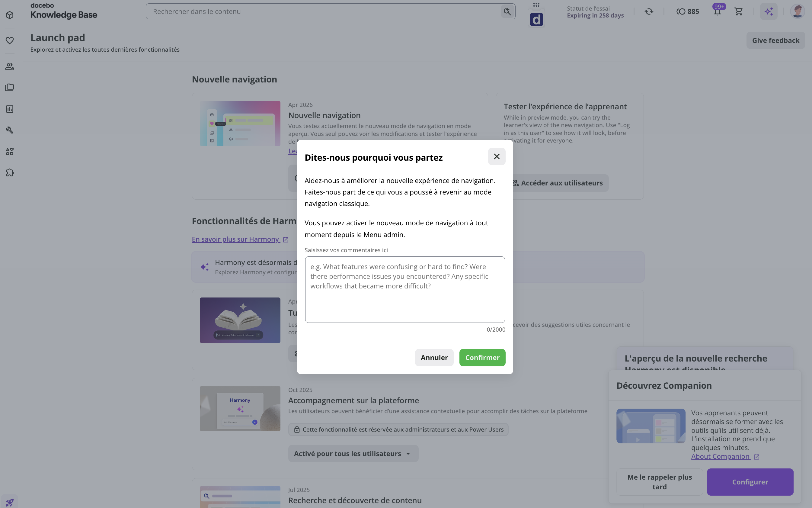Screen dimensions: 812x508
Task: Focus the comments text area
Action: [x=405, y=290]
